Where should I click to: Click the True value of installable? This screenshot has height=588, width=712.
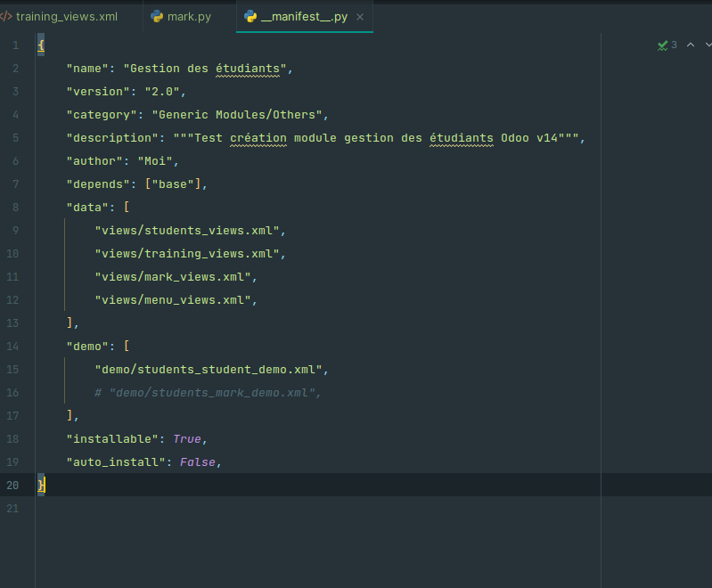[x=187, y=439]
